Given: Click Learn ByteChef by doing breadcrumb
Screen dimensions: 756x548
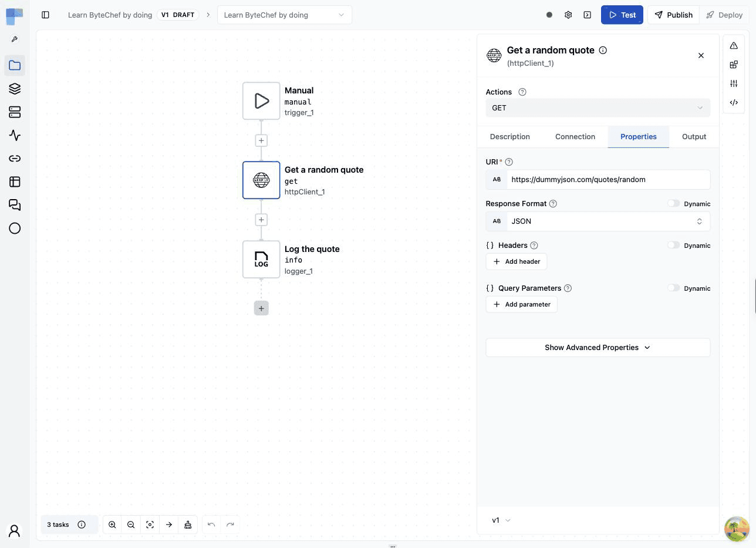Looking at the screenshot, I should click(110, 15).
